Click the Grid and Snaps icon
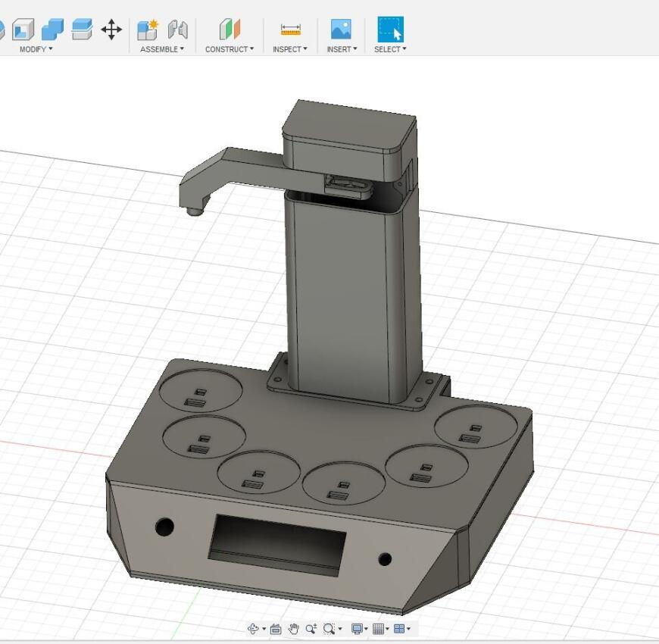The image size is (659, 644). [x=378, y=629]
